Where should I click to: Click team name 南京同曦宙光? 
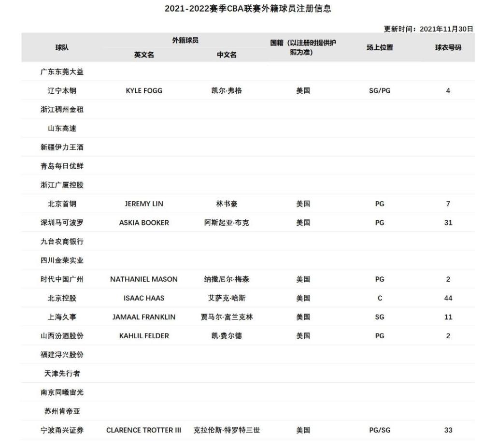pos(62,392)
